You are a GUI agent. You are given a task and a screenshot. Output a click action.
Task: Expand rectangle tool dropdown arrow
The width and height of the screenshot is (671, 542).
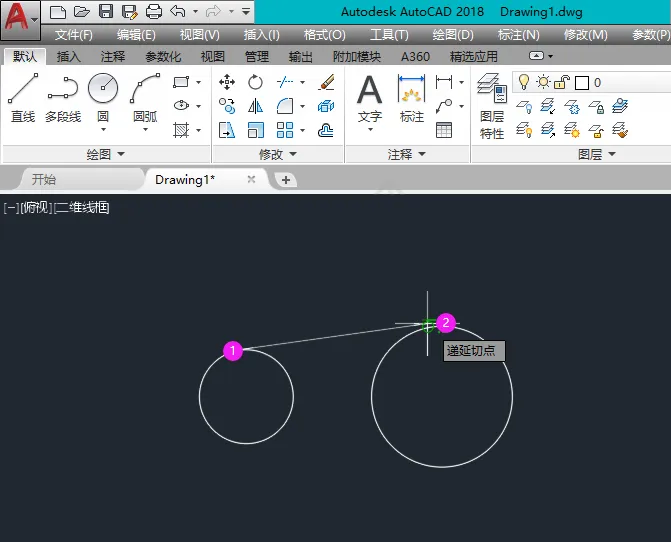[199, 82]
